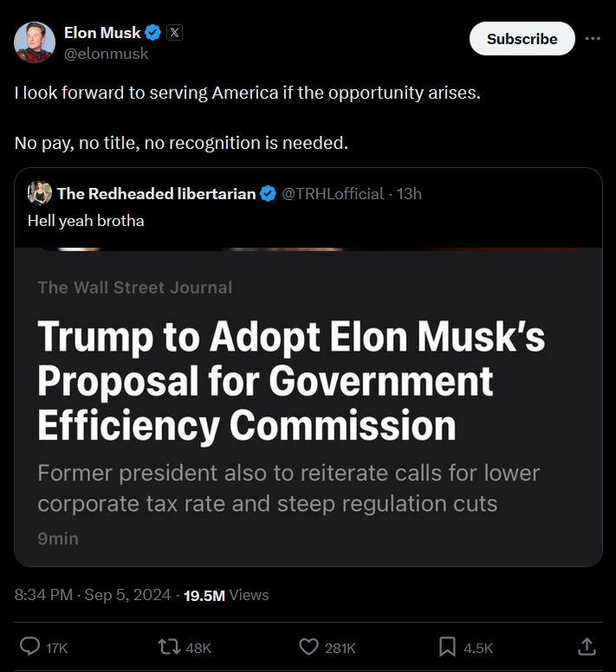Click the reply speech bubble icon

pyautogui.click(x=29, y=646)
